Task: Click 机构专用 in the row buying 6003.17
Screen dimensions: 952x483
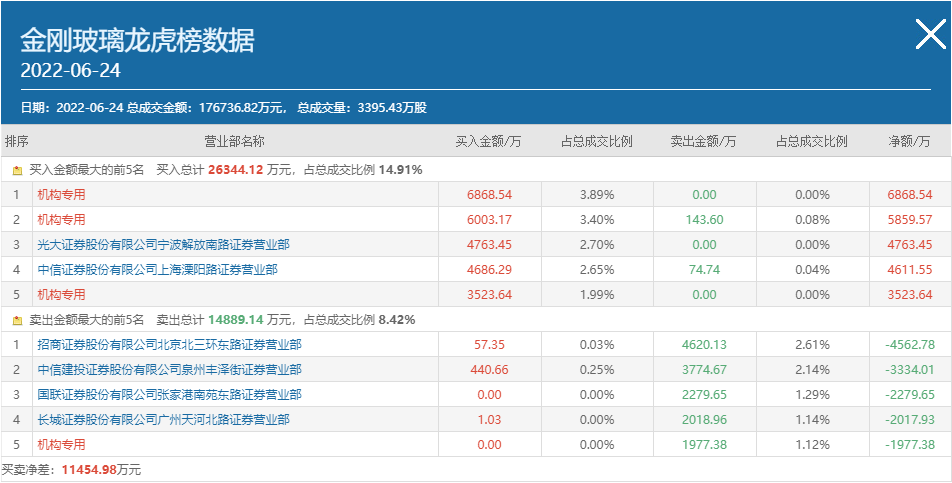Action: click(x=61, y=220)
